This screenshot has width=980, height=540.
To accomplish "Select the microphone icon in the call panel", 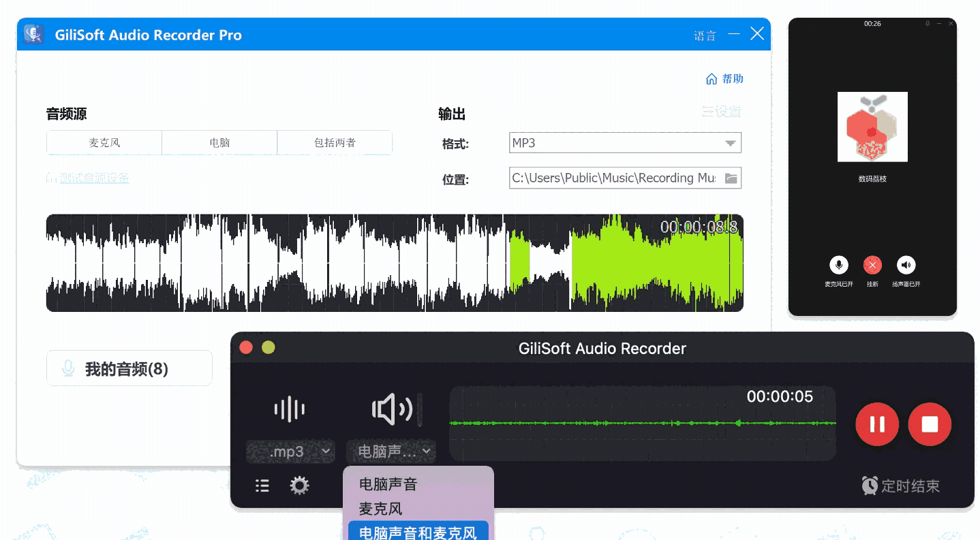I will pos(838,265).
